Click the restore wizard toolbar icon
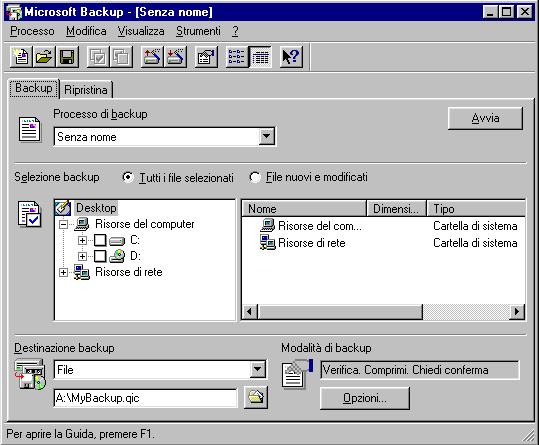The width and height of the screenshot is (539, 445). [175, 57]
